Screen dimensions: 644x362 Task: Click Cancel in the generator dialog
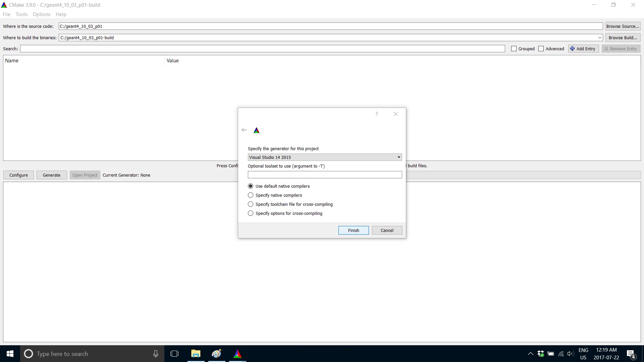387,230
